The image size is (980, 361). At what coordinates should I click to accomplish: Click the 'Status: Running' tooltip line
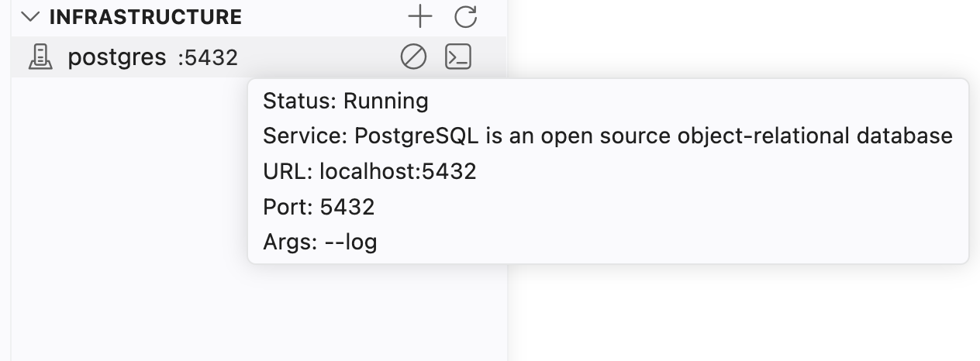tap(346, 101)
